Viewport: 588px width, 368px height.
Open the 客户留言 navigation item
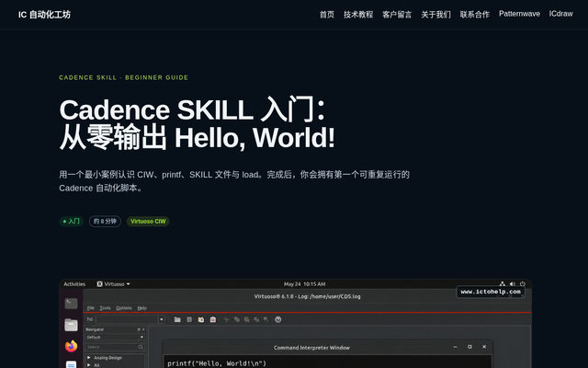[397, 15]
